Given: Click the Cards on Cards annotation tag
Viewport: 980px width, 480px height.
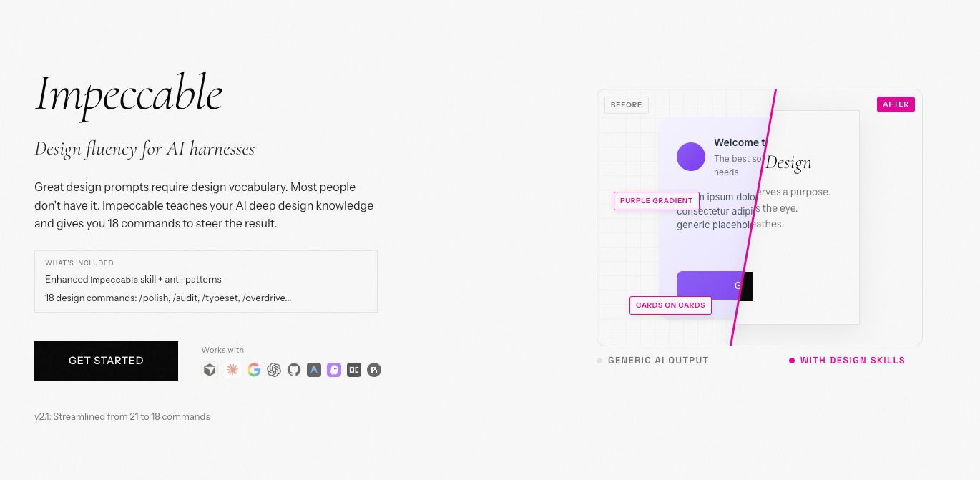Looking at the screenshot, I should (x=670, y=305).
